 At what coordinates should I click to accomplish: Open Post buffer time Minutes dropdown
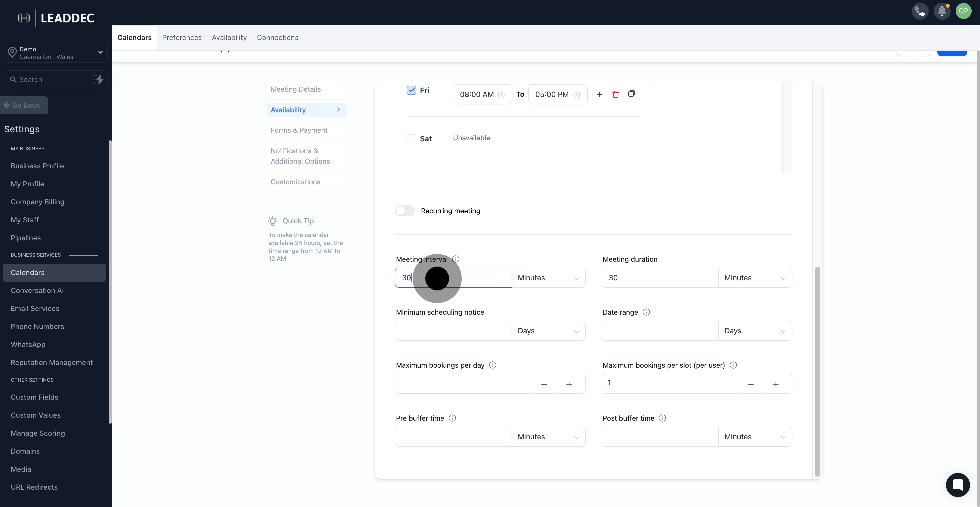[x=755, y=437]
